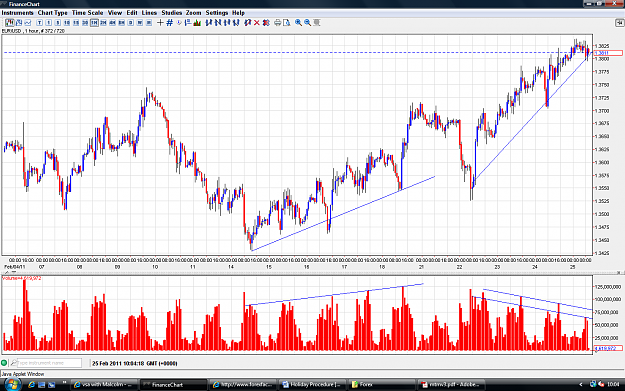The width and height of the screenshot is (625, 391).
Task: Open Internet Explorer quick launch icon
Action: pyautogui.click(x=31, y=385)
